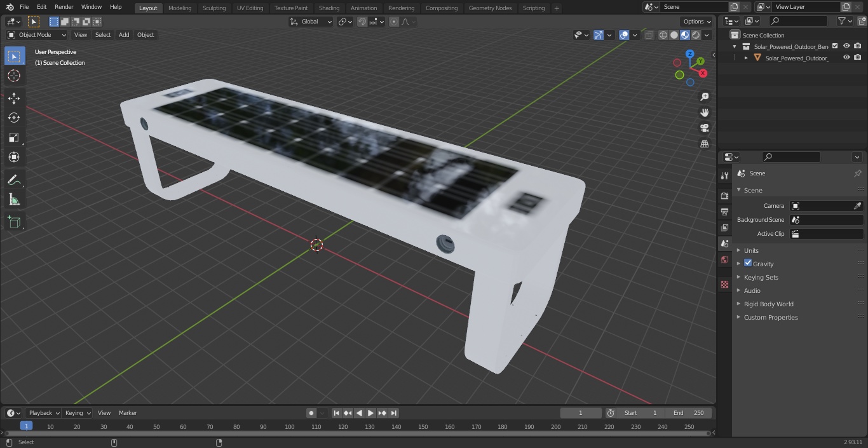The height and width of the screenshot is (448, 868).
Task: Activate the Scale tool
Action: coord(14,137)
